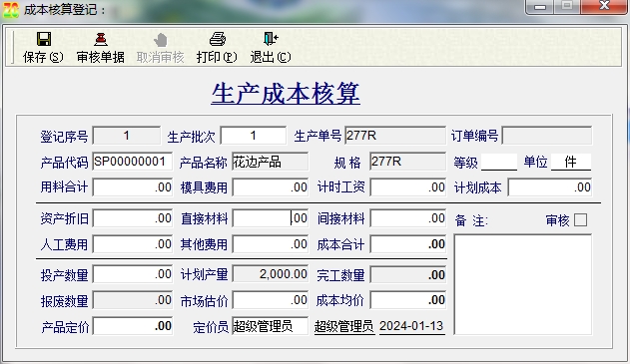Click into the 资产折旧 field
Screen dimensions: 630x364
[x=133, y=218]
